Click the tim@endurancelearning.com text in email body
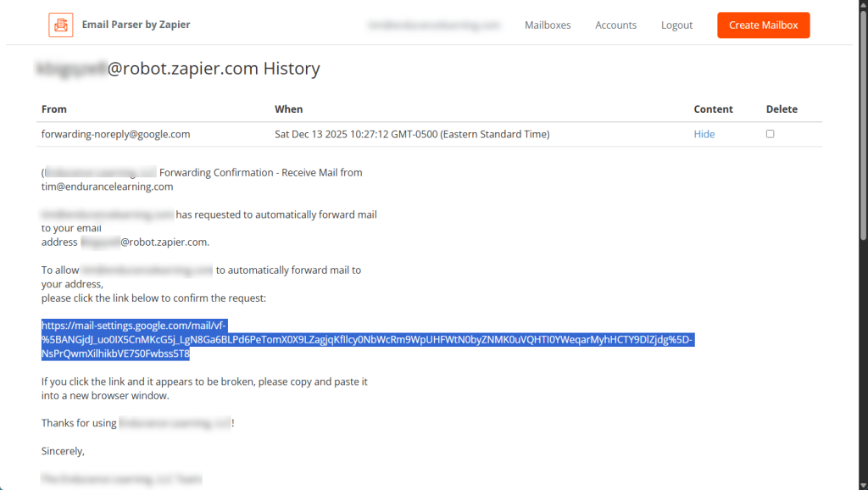This screenshot has height=490, width=868. click(108, 187)
